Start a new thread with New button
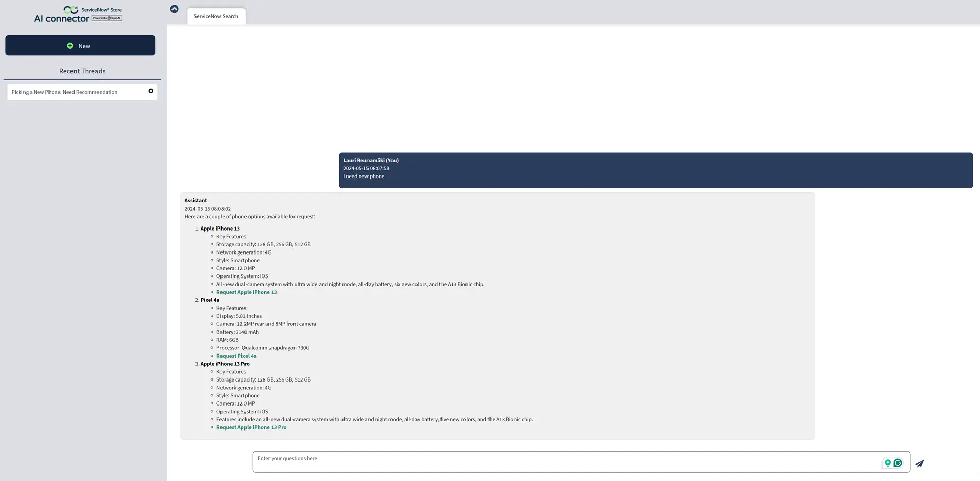Image resolution: width=980 pixels, height=481 pixels. pyautogui.click(x=80, y=45)
